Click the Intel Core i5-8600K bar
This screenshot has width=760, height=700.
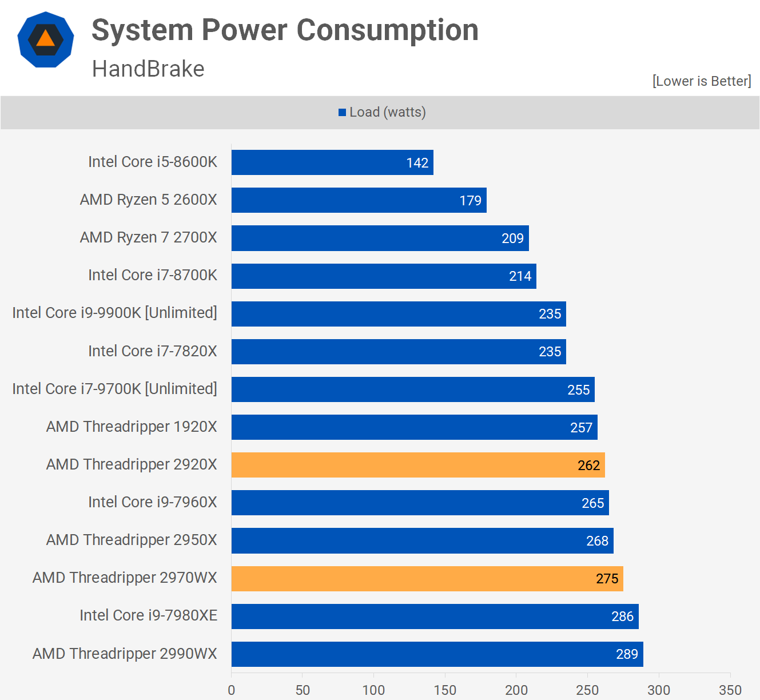click(x=332, y=162)
